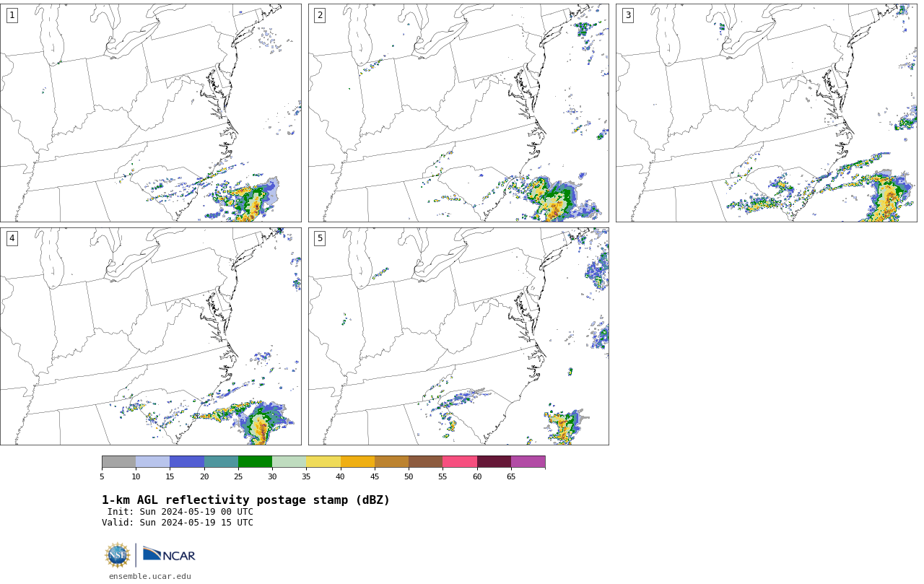Click the number 5 panel label

pyautogui.click(x=320, y=238)
